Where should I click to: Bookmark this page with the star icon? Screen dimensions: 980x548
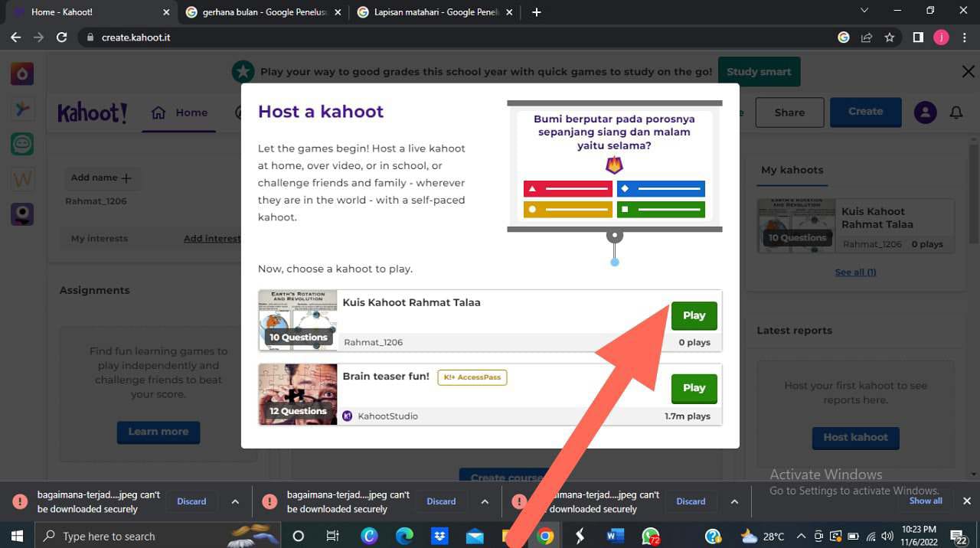click(x=890, y=37)
